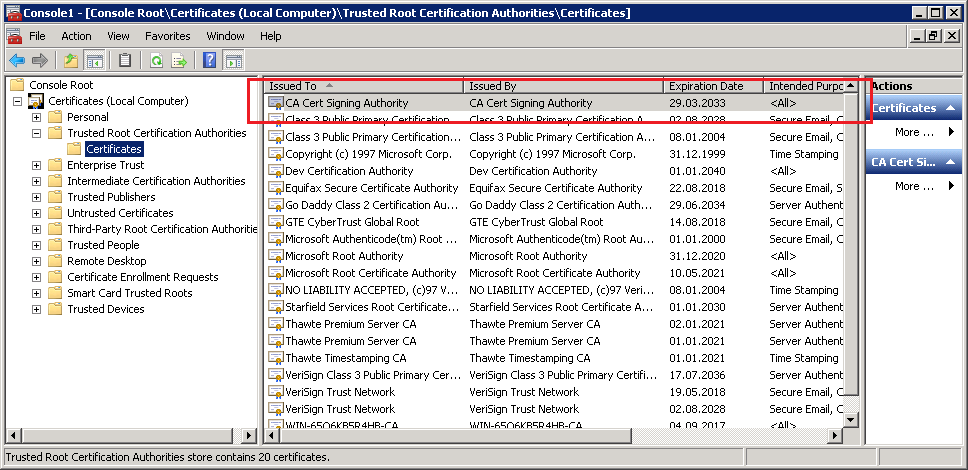Click the Personal folder icon in tree
The height and width of the screenshot is (470, 968).
tap(56, 117)
